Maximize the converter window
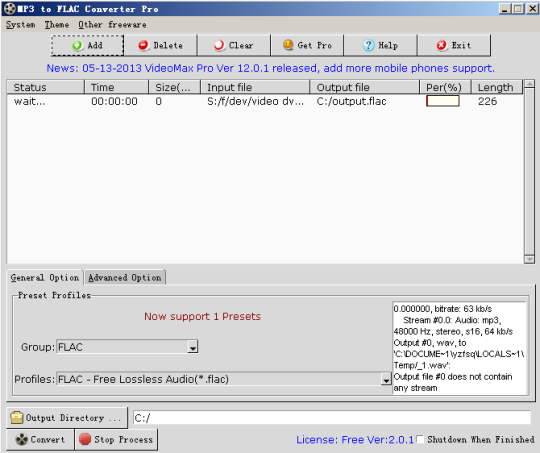The image size is (540, 453). (x=518, y=9)
